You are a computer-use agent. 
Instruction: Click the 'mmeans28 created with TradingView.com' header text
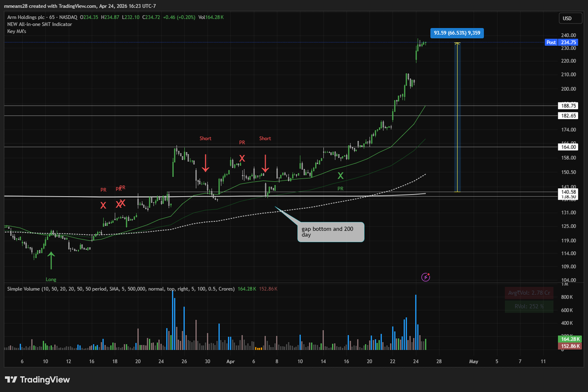[x=50, y=6]
